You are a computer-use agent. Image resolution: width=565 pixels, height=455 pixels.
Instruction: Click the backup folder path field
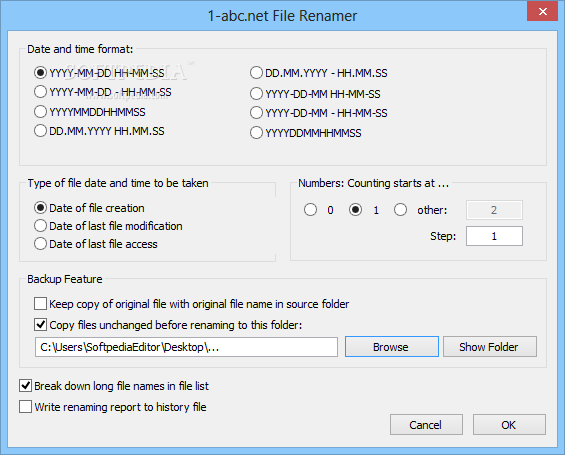point(186,347)
